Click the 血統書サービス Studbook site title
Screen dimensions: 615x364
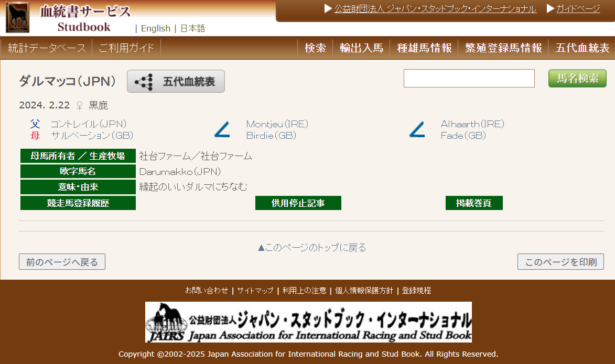pyautogui.click(x=85, y=18)
